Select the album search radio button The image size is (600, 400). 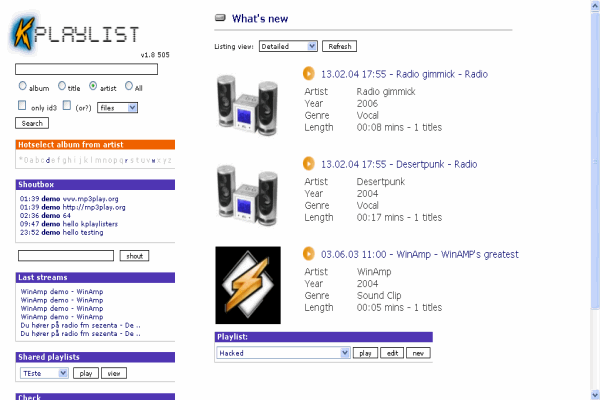23,87
